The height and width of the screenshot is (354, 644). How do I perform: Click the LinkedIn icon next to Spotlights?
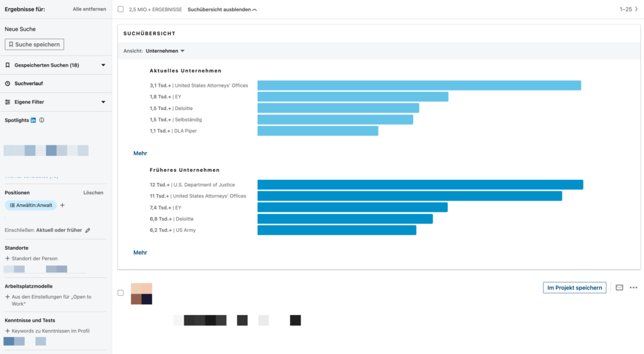pyautogui.click(x=33, y=120)
